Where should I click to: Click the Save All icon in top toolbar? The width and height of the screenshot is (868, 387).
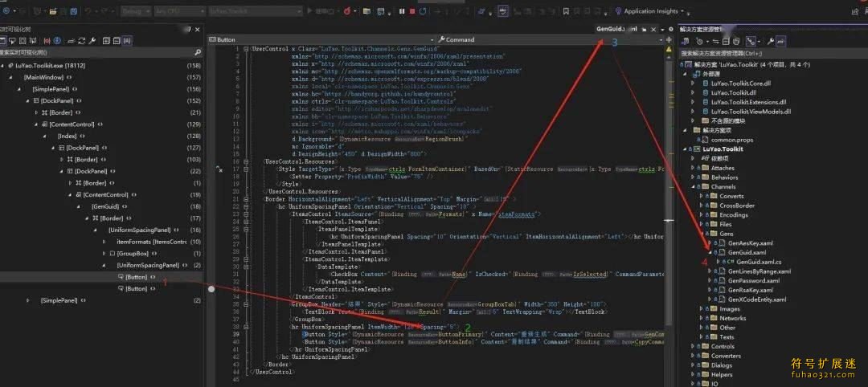coord(74,11)
